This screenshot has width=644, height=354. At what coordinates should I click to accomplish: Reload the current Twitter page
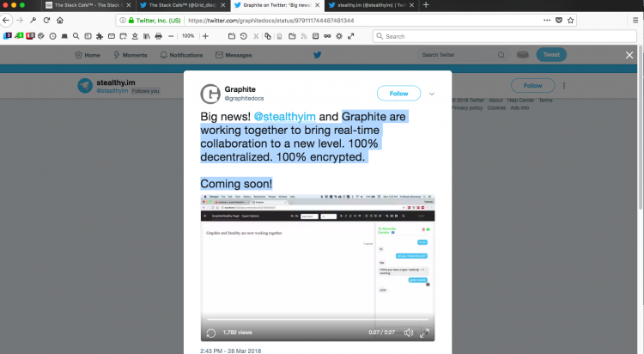[46, 20]
